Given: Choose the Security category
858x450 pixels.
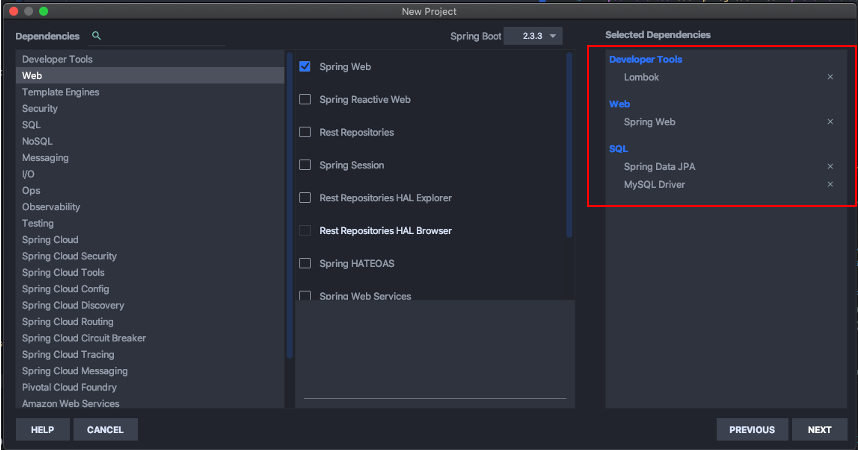Looking at the screenshot, I should 150,108.
